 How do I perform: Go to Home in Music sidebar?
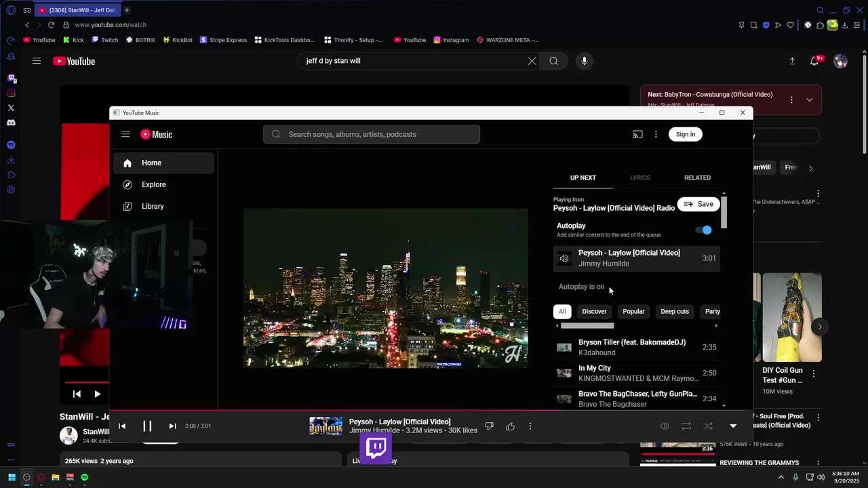(x=163, y=163)
